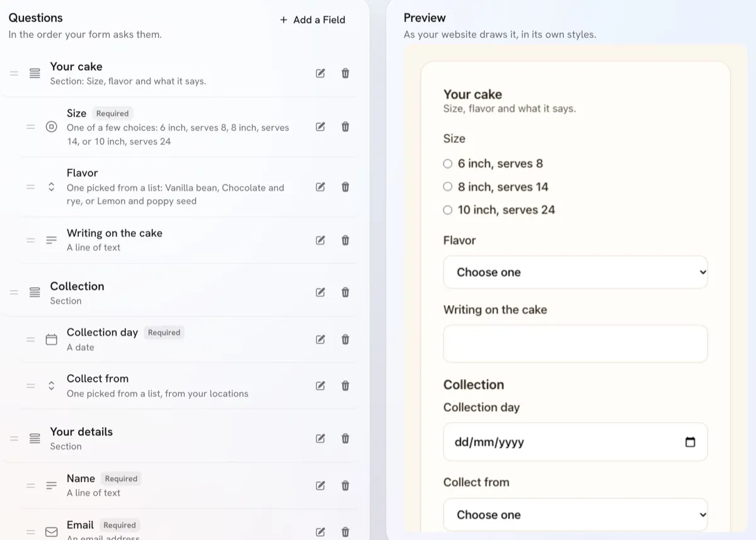Edit the Your cake section
Viewport: 756px width, 540px height.
point(320,73)
